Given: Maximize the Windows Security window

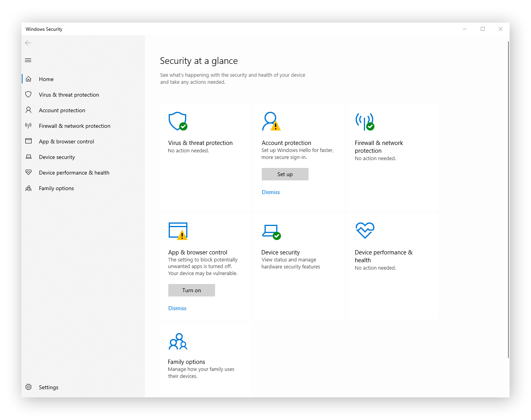Looking at the screenshot, I should [483, 29].
